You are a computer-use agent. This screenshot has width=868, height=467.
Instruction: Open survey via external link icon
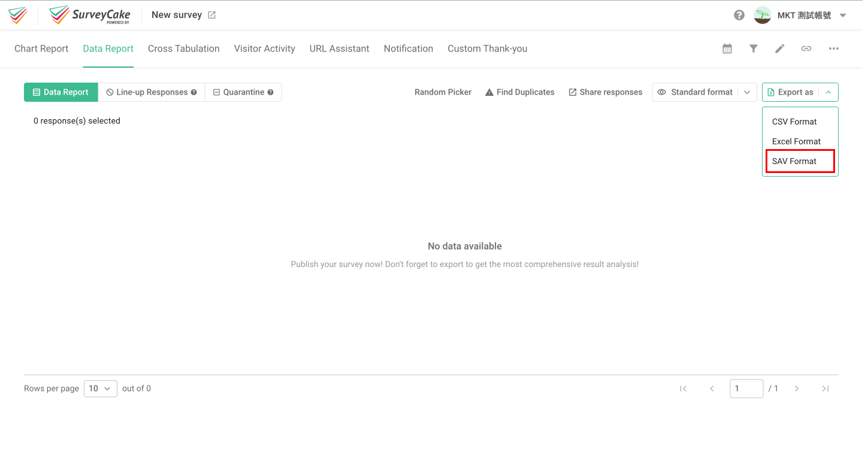pyautogui.click(x=211, y=15)
